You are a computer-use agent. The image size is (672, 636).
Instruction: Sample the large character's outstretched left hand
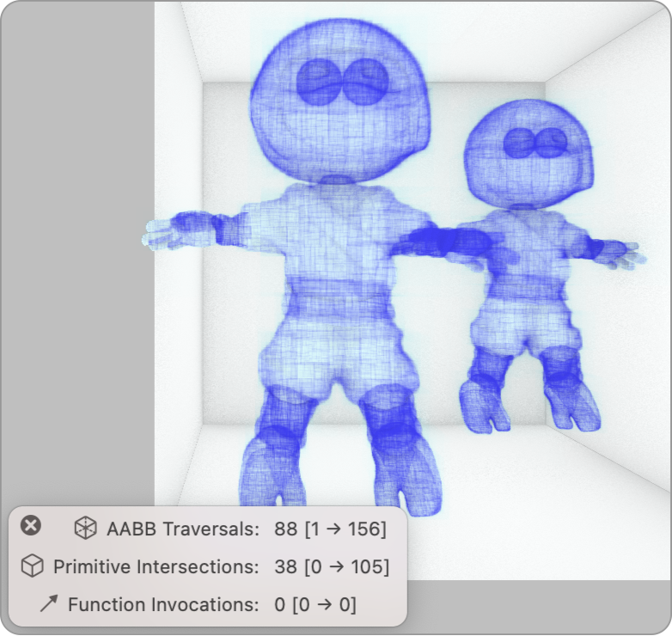pos(168,230)
